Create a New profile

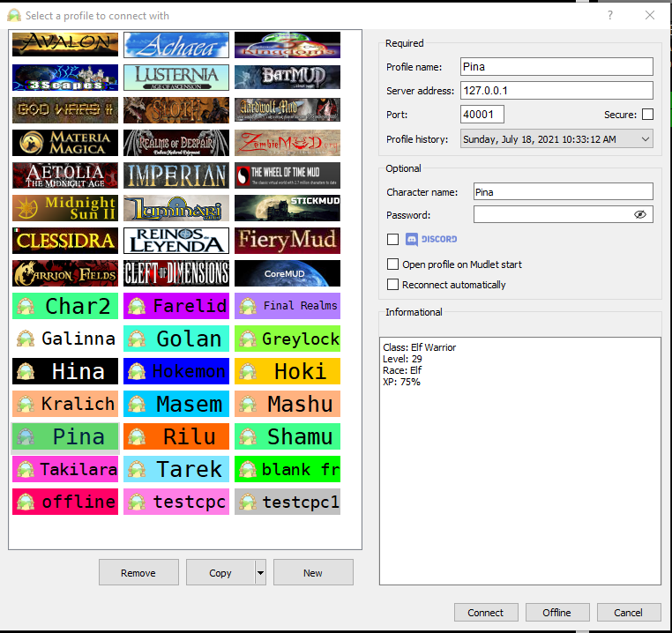tap(313, 572)
